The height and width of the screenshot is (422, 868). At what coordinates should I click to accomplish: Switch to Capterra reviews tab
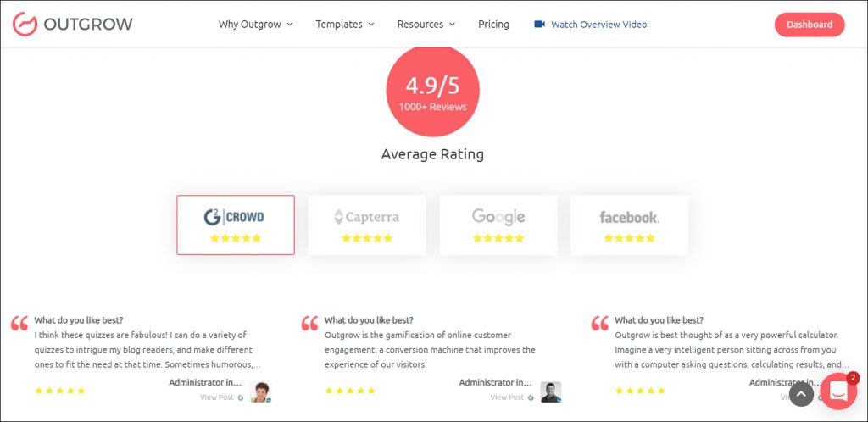(x=367, y=225)
